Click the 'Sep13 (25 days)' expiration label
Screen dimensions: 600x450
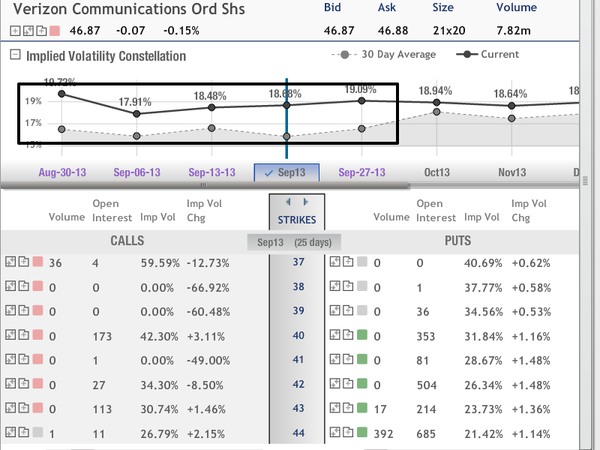(x=294, y=242)
